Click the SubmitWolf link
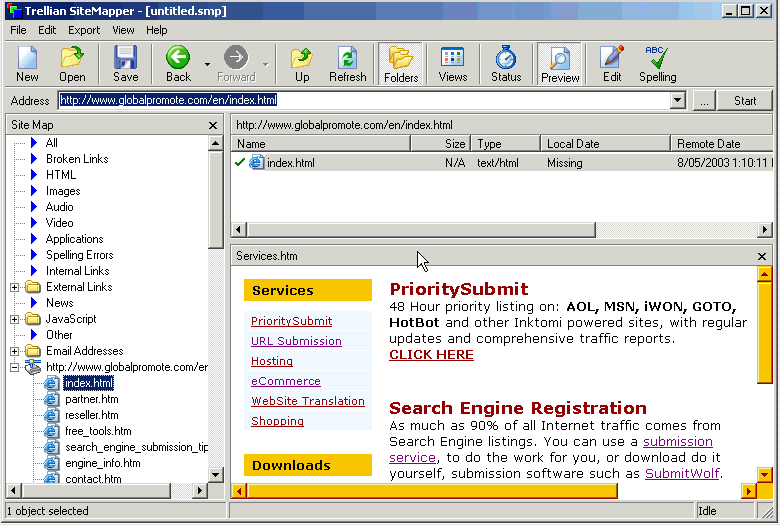 click(682, 474)
